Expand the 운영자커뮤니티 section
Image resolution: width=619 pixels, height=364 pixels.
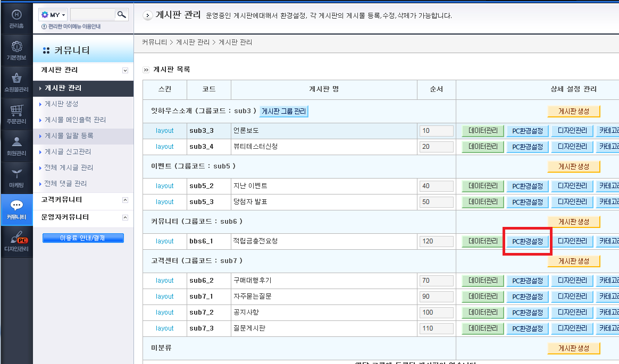[125, 217]
